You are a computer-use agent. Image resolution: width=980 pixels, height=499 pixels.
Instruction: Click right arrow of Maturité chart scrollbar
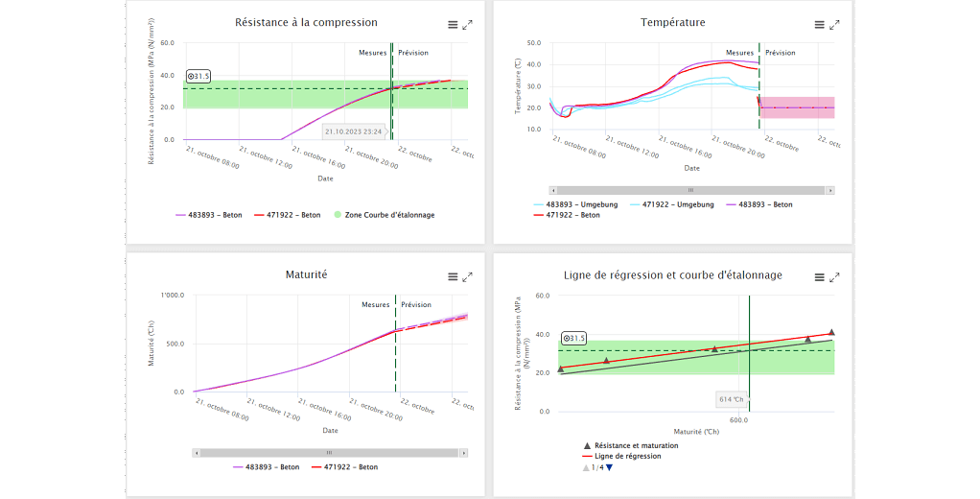(464, 452)
